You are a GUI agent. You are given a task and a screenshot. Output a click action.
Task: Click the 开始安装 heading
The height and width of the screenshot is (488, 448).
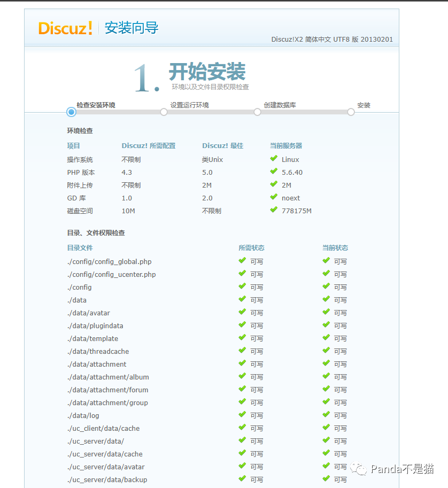(207, 72)
